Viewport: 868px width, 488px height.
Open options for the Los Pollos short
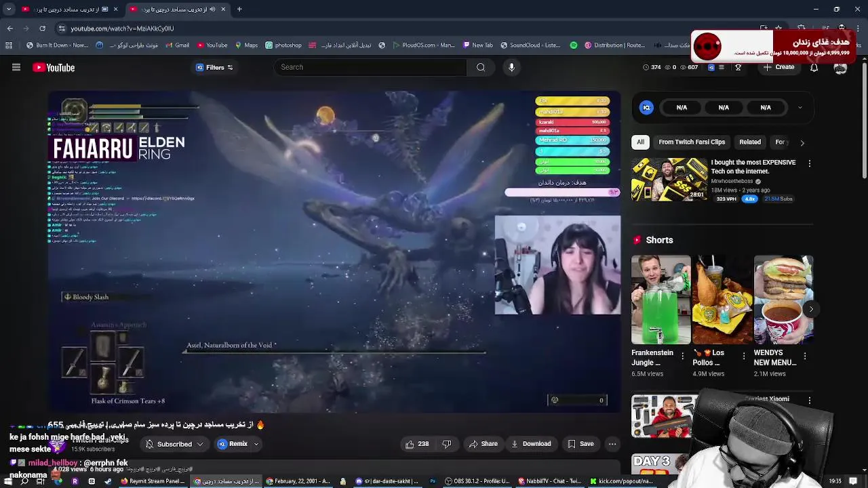[744, 356]
